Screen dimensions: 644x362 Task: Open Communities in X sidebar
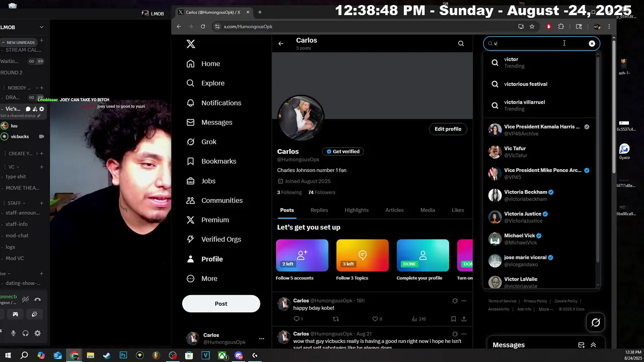(214, 200)
